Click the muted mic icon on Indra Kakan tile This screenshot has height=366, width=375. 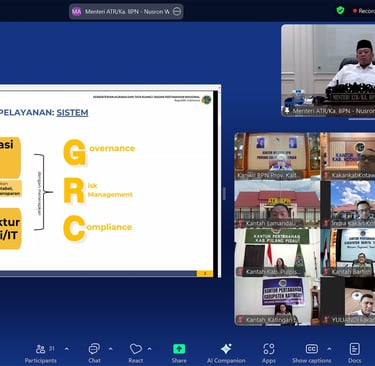[x=326, y=223]
